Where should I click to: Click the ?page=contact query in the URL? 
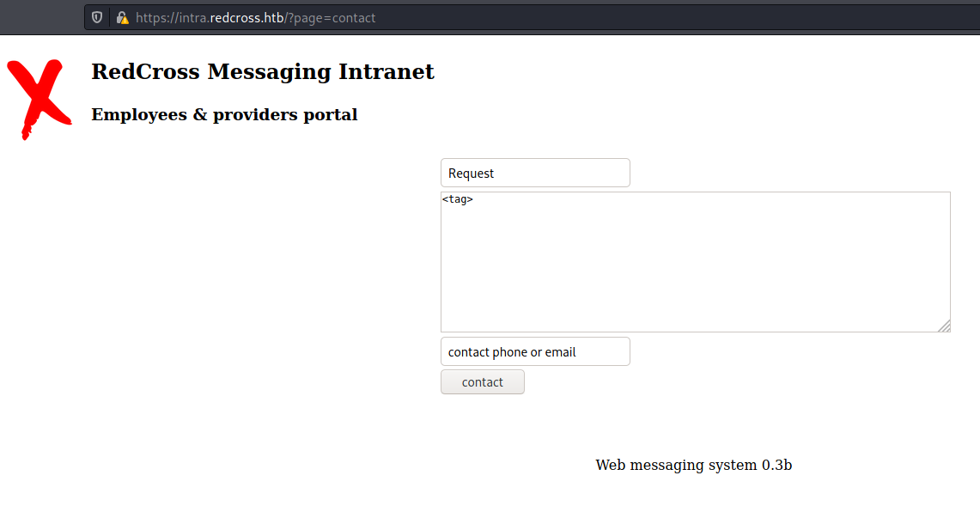pyautogui.click(x=332, y=18)
